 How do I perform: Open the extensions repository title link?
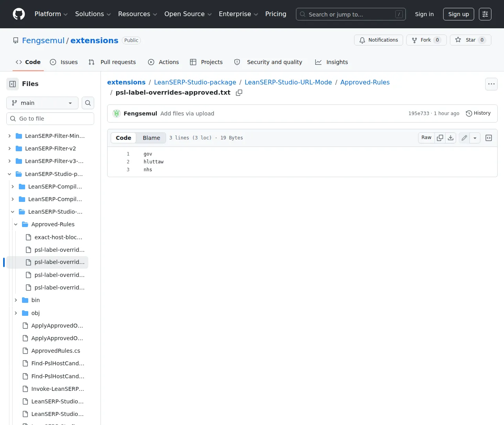coord(94,40)
